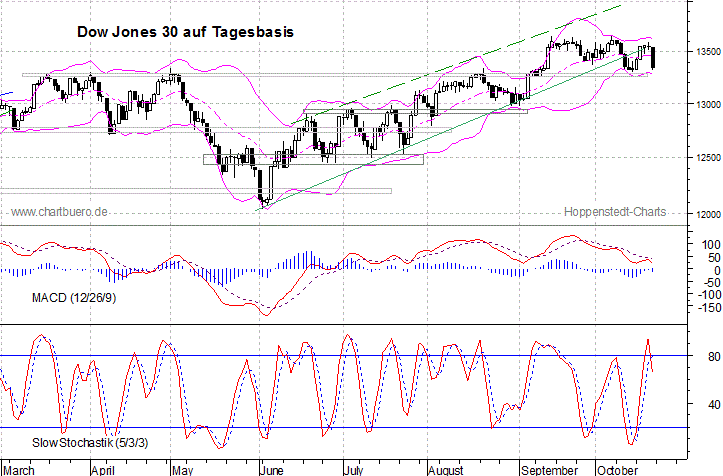Click the SlowStochastik (5/3/3) label
The width and height of the screenshot is (723, 476).
click(90, 443)
